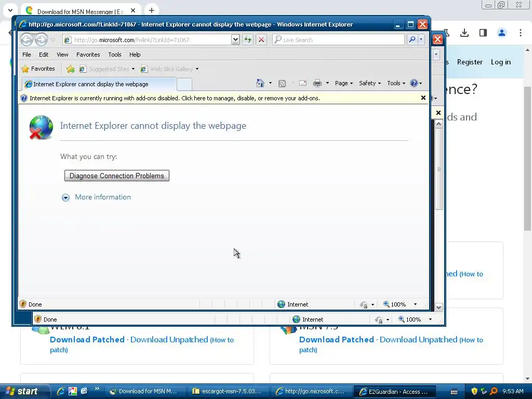Click the E2Guardian - Access taskbar item
Screen dimensions: 532x399
coord(395,391)
